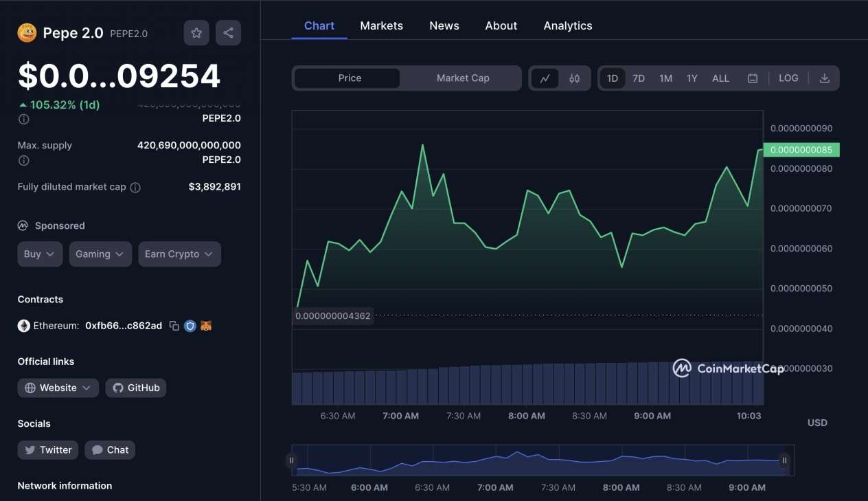Image resolution: width=868 pixels, height=501 pixels.
Task: Click the Network information heading
Action: [x=65, y=486]
